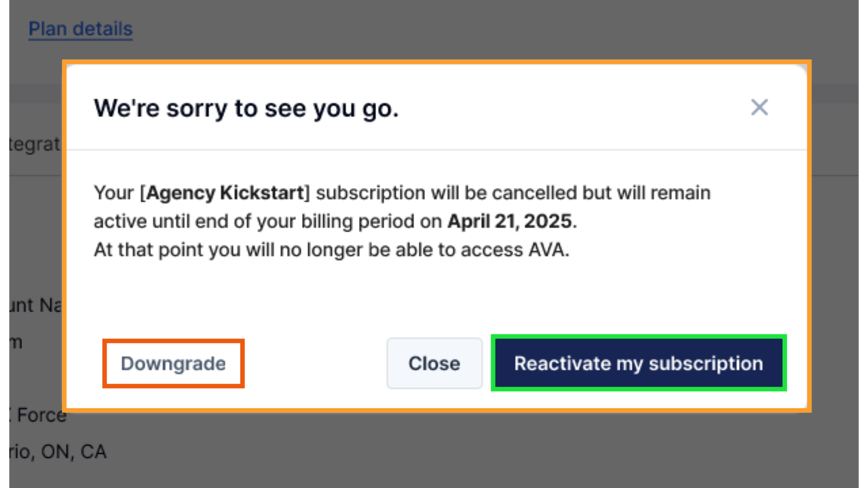Close the cancellation confirmation window
Screen dimensions: 868x488
[434, 363]
